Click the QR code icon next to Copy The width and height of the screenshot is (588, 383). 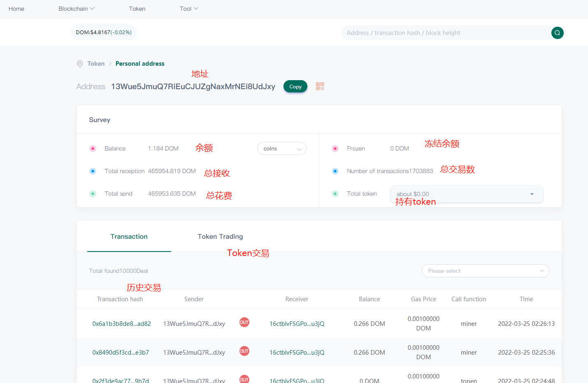pyautogui.click(x=320, y=86)
